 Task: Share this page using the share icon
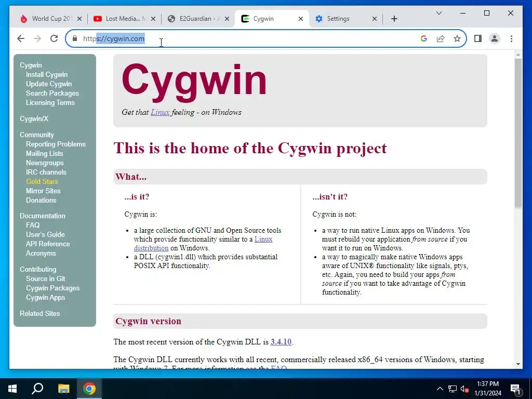coord(441,38)
